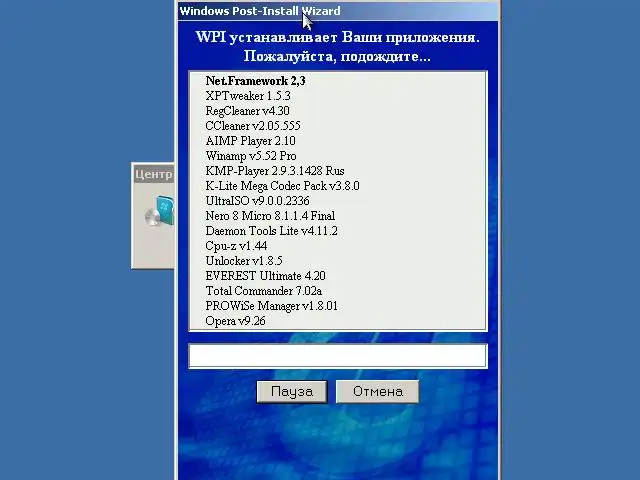Select RegCleaner v4.30 in the list
Screen dimensions: 640x480
pyautogui.click(x=248, y=111)
